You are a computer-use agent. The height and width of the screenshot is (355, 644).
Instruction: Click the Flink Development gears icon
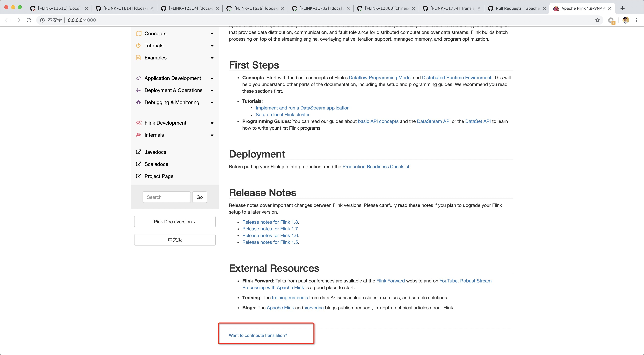pos(139,123)
